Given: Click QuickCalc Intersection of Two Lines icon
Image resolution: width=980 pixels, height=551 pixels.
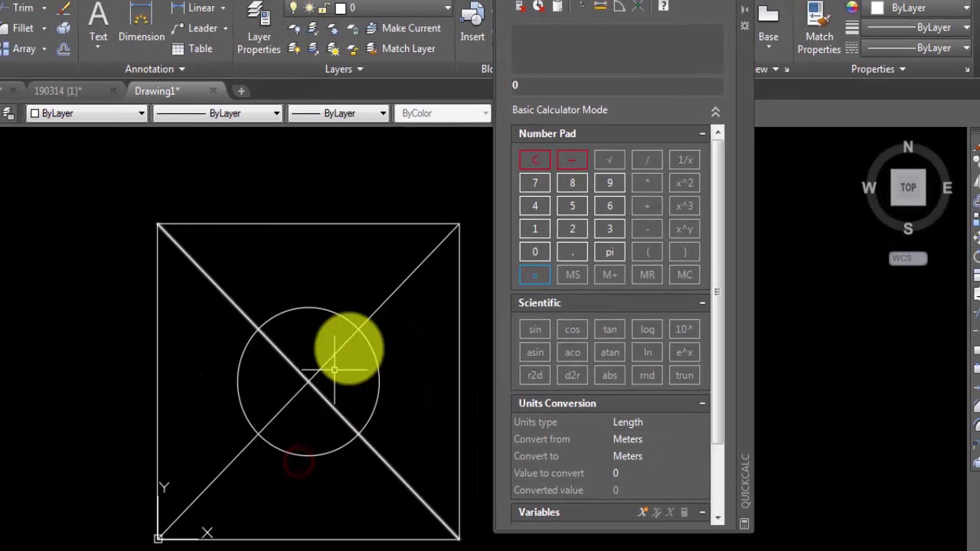Looking at the screenshot, I should [x=639, y=6].
